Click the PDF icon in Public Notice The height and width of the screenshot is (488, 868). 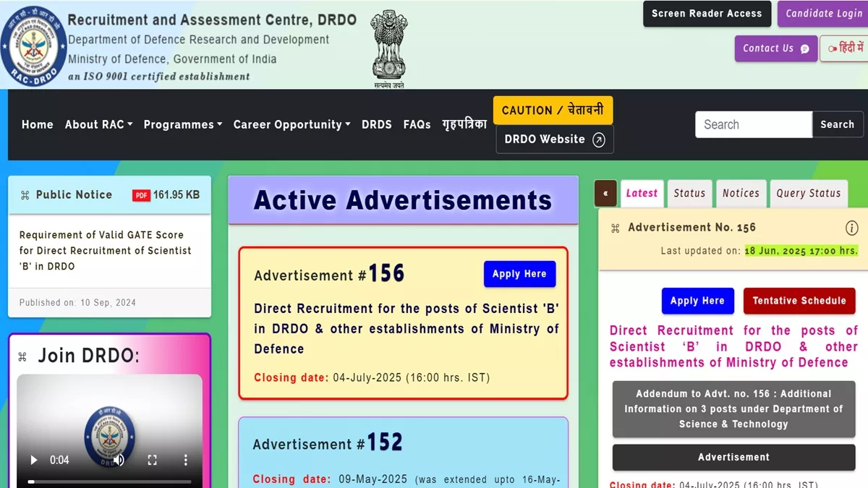(141, 195)
